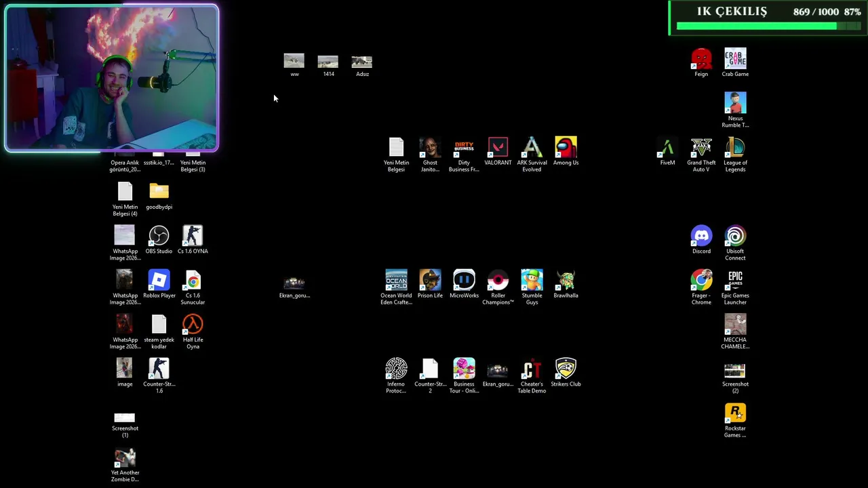Click the Opera Anlık görüntü file label
The image size is (868, 488).
pyautogui.click(x=125, y=166)
